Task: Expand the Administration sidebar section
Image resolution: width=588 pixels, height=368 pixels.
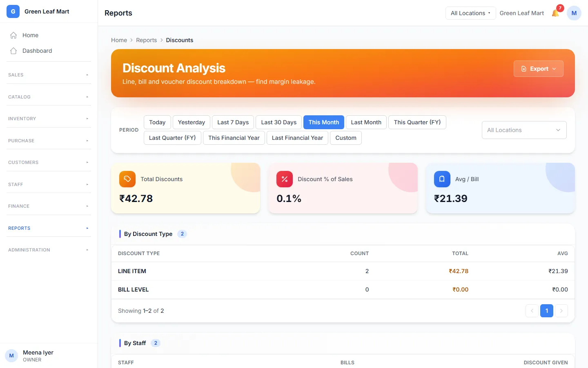Action: [x=49, y=250]
